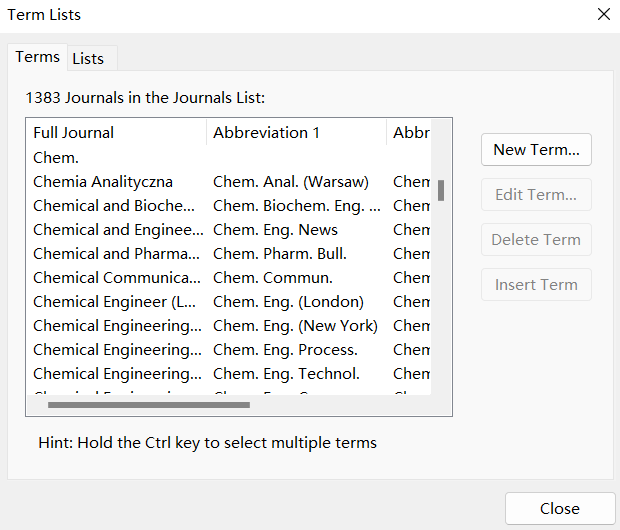This screenshot has width=620, height=530.
Task: Click the New Term button
Action: [x=536, y=150]
